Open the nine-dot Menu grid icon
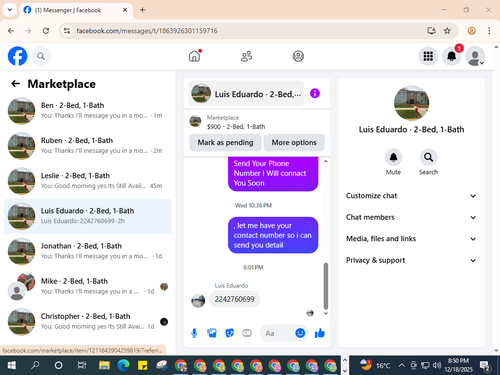This screenshot has height=375, width=500. click(428, 56)
